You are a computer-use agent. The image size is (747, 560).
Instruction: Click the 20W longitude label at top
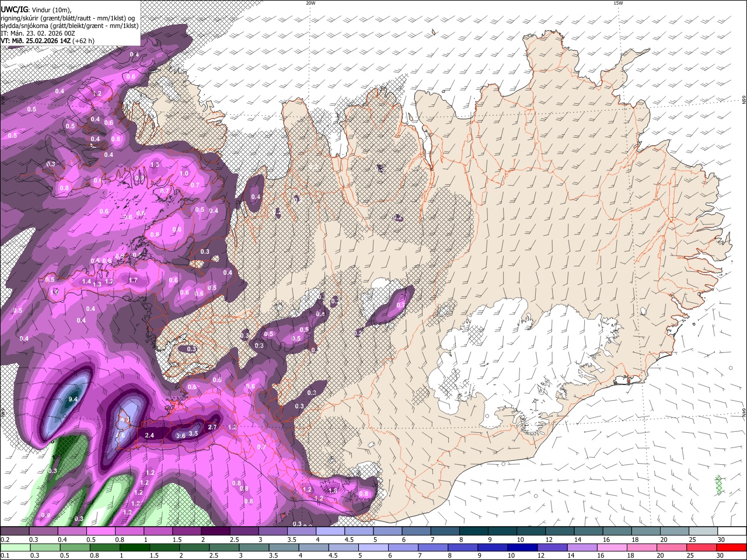click(x=310, y=3)
